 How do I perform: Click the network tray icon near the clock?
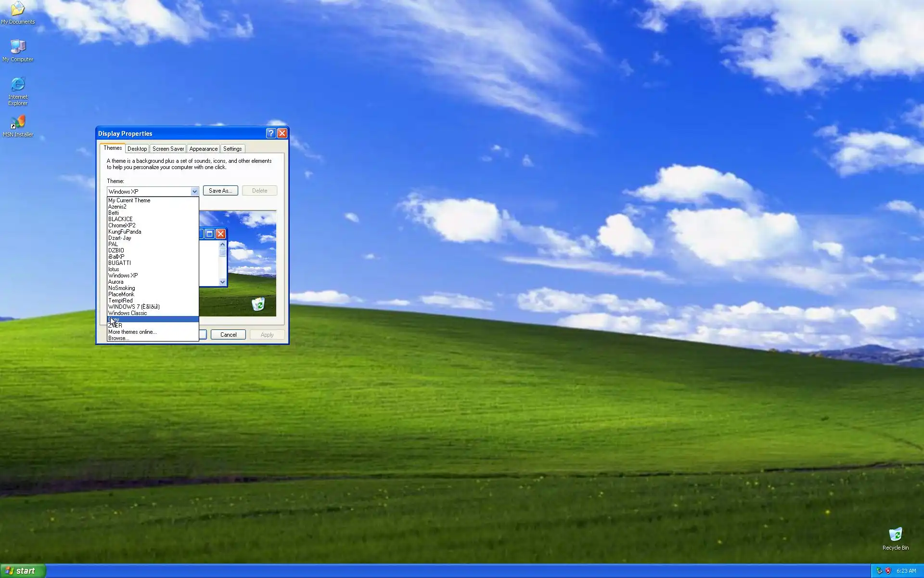(879, 571)
